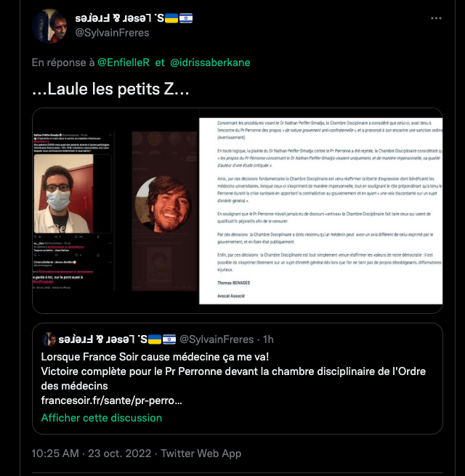
Task: Click the author's profile avatar
Action: [49, 26]
